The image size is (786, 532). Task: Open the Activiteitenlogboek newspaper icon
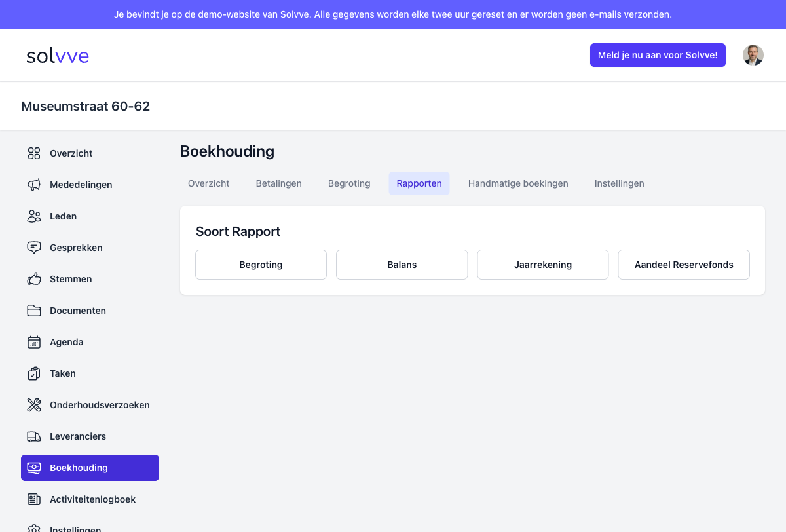tap(34, 499)
